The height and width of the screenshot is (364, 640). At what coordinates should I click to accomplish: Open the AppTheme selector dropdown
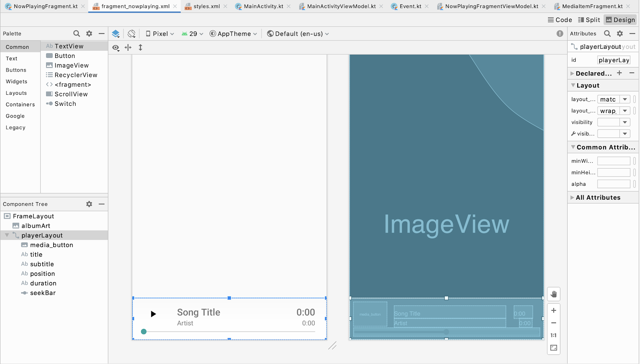[x=233, y=34]
